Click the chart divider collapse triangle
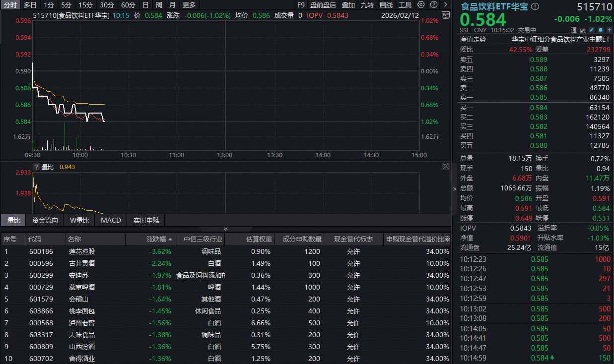 coord(226,229)
